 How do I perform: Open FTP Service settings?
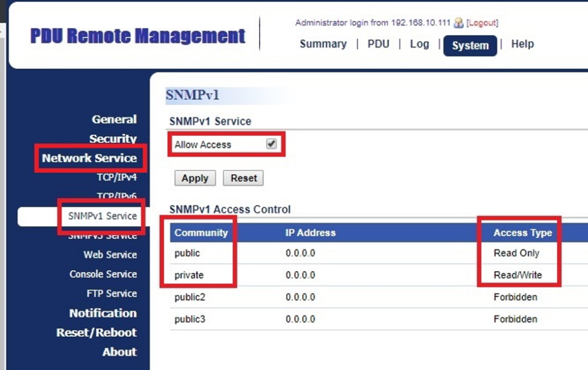point(112,293)
